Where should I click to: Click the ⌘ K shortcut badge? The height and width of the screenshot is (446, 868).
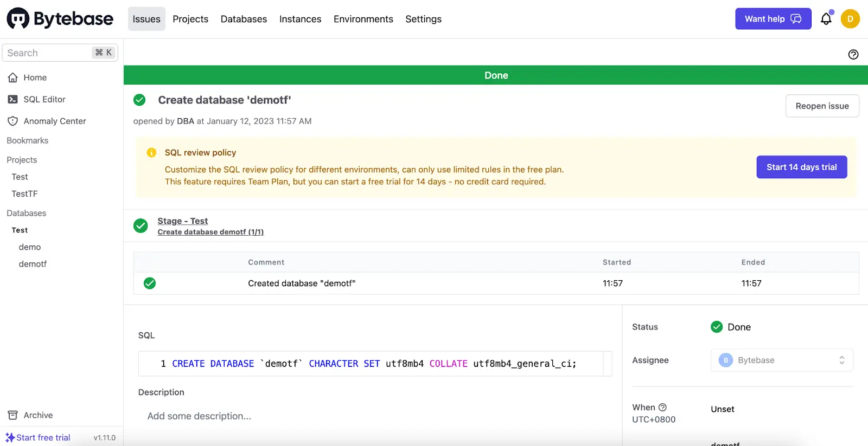pyautogui.click(x=103, y=53)
